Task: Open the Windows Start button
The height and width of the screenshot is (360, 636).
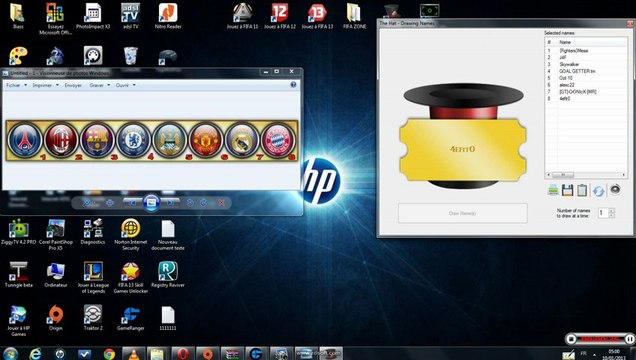Action: pyautogui.click(x=10, y=354)
